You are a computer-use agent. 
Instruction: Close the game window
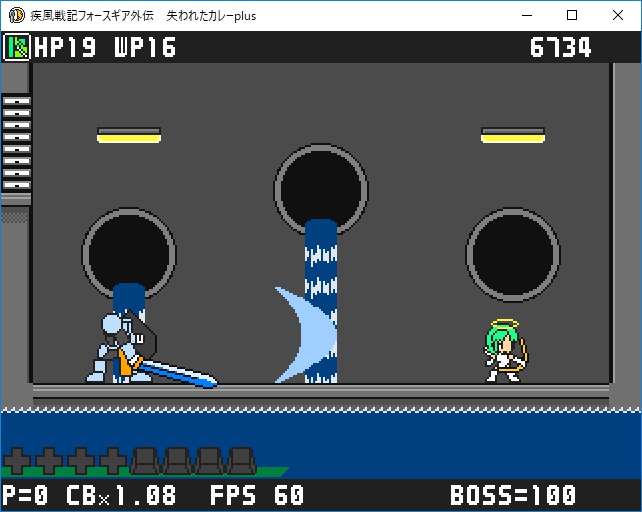pyautogui.click(x=618, y=16)
